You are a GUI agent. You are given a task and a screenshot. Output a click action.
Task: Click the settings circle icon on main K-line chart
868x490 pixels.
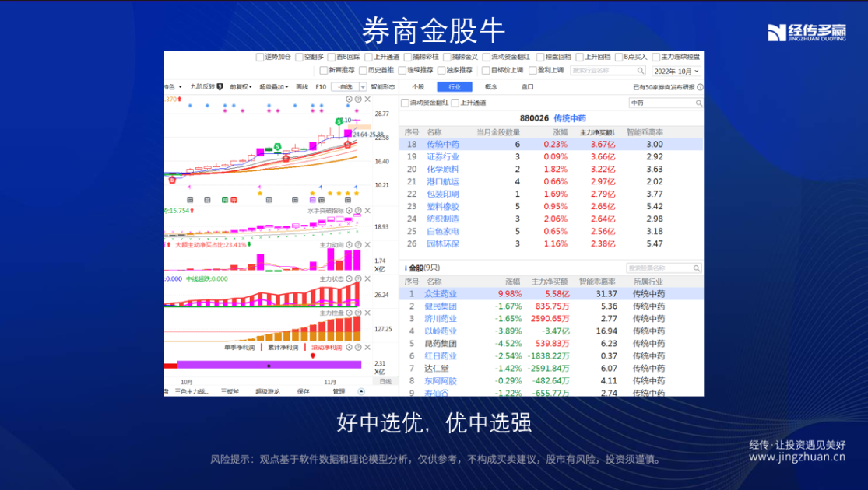pyautogui.click(x=349, y=99)
